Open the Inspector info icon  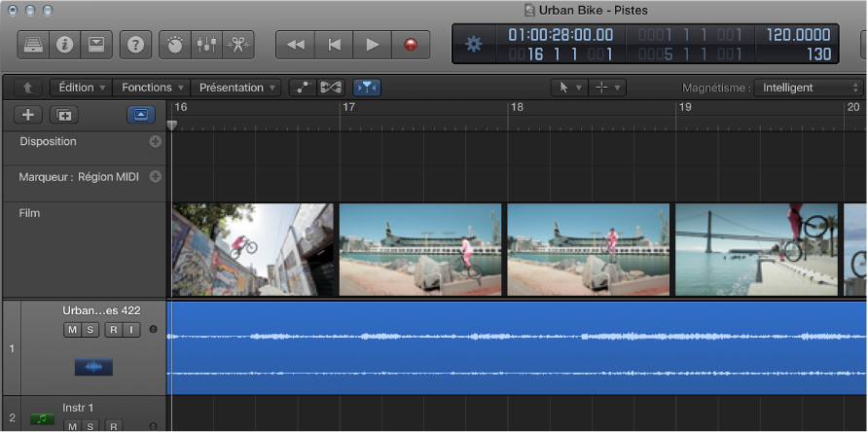point(64,45)
